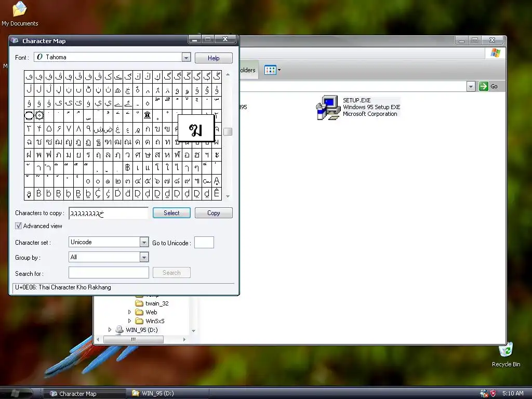Select the Latin capital A with ring below

(217, 181)
